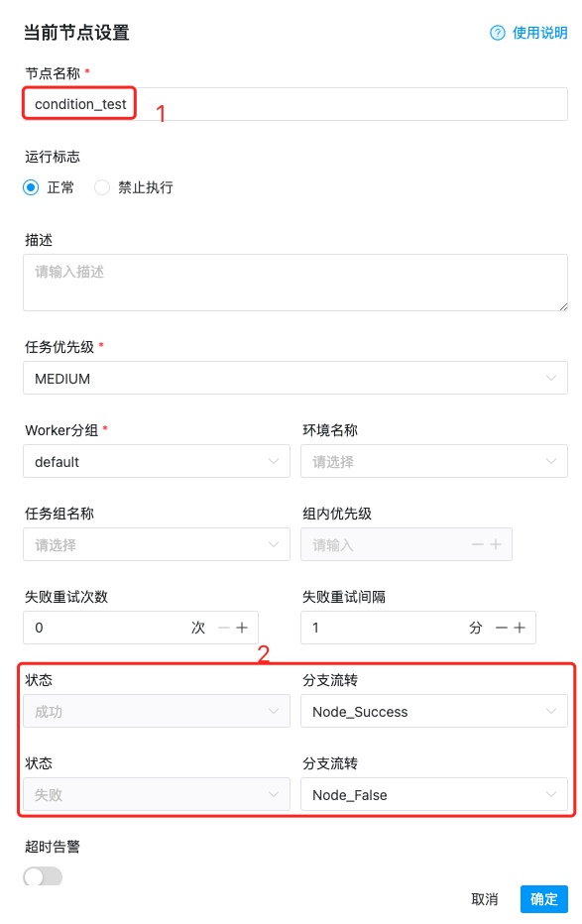Screen dimensions: 582x924
Task: Select the 禁止执行 radio button
Action: tap(102, 187)
